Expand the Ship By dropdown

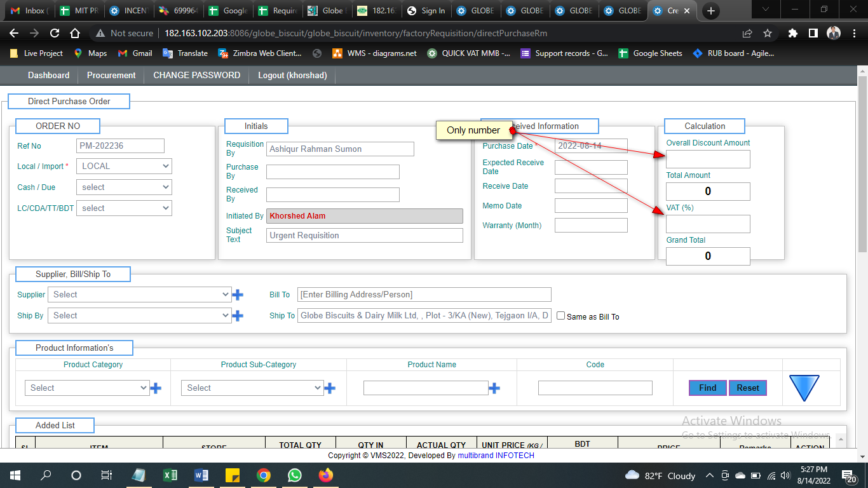tap(140, 316)
